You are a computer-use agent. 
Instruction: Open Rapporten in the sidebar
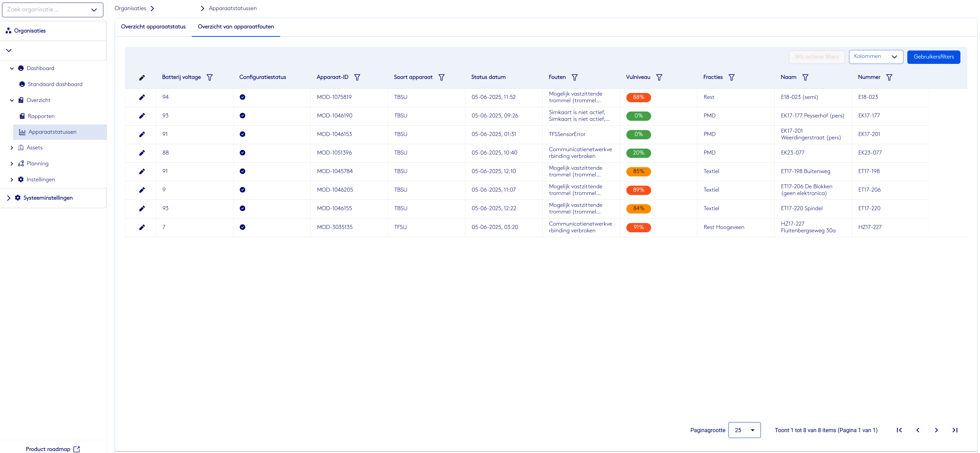point(41,116)
